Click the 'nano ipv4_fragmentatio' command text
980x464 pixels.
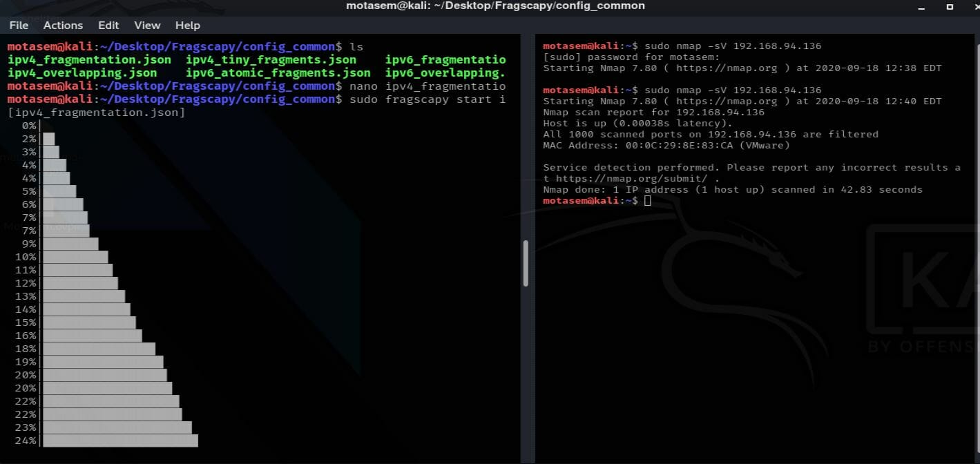[x=427, y=86]
